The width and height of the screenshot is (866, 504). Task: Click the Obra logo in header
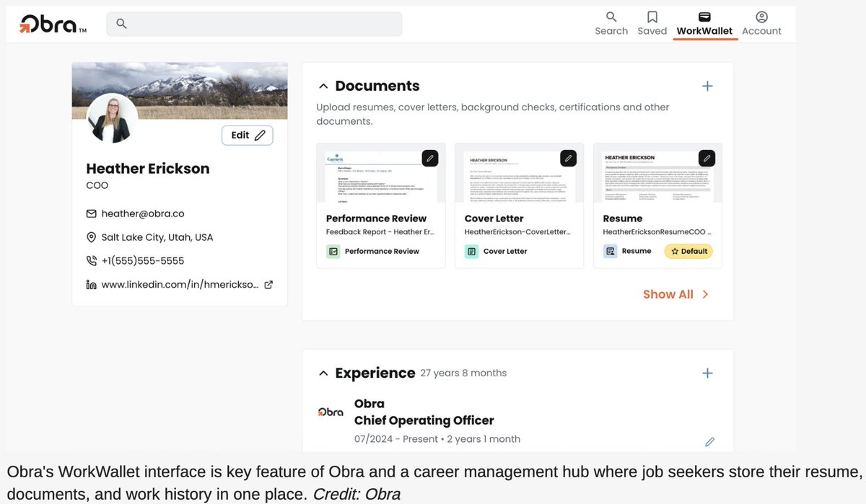coord(53,24)
